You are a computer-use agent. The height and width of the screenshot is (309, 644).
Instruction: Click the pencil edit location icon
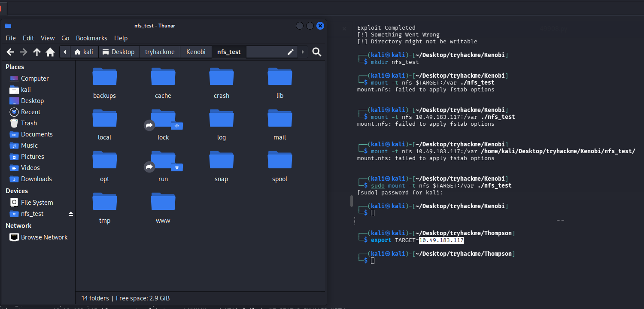point(291,52)
